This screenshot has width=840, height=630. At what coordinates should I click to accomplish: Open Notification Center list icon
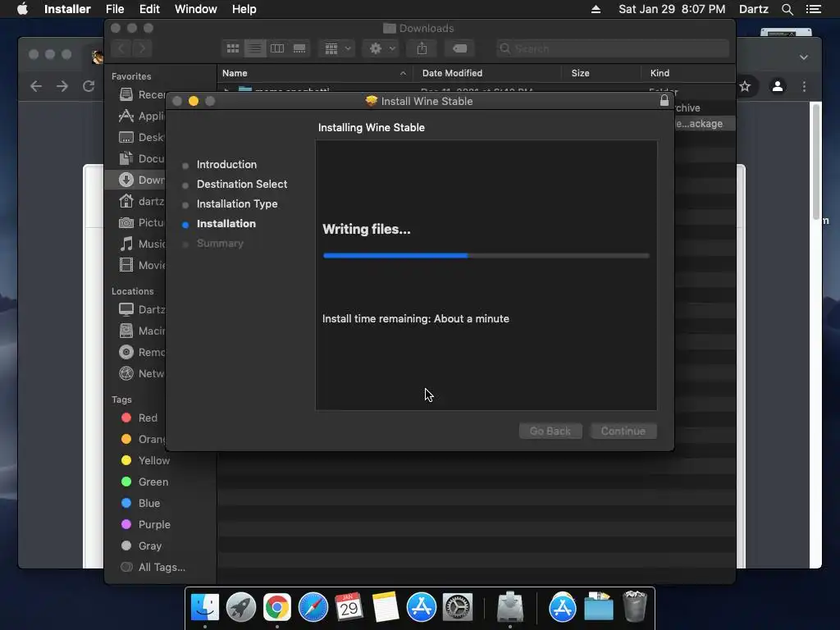tap(813, 9)
